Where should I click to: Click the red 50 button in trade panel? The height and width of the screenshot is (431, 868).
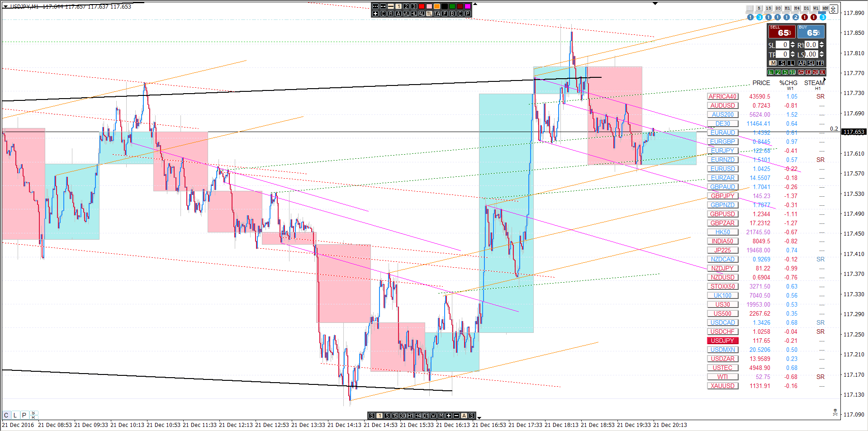click(816, 72)
